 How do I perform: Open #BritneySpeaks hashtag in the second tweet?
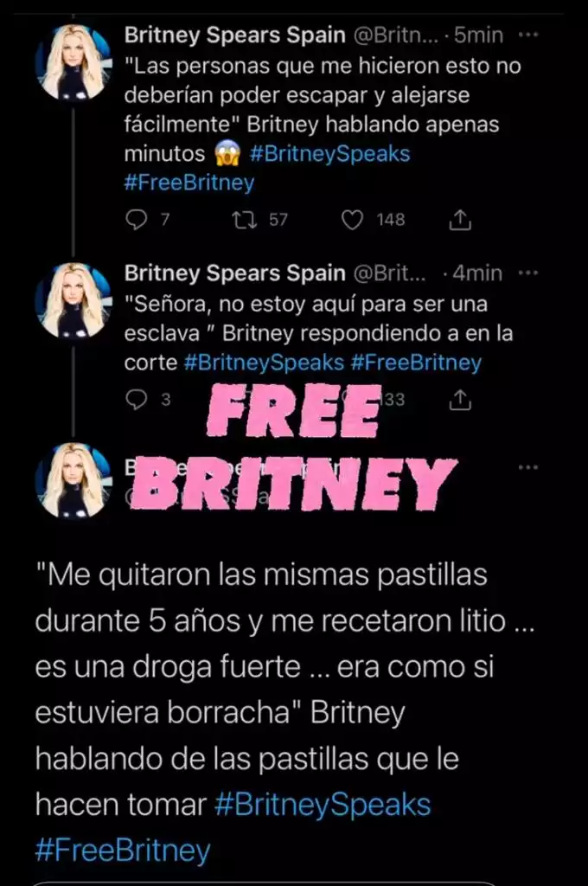tap(264, 363)
